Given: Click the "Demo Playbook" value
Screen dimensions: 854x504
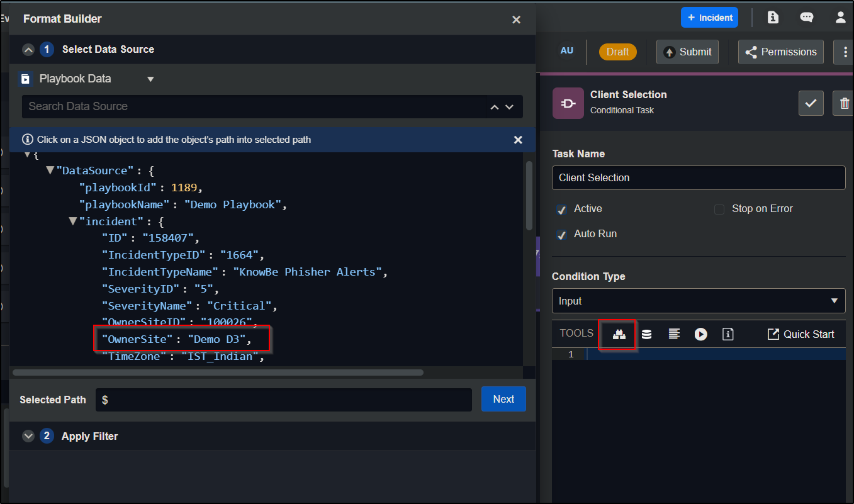Looking at the screenshot, I should 233,204.
